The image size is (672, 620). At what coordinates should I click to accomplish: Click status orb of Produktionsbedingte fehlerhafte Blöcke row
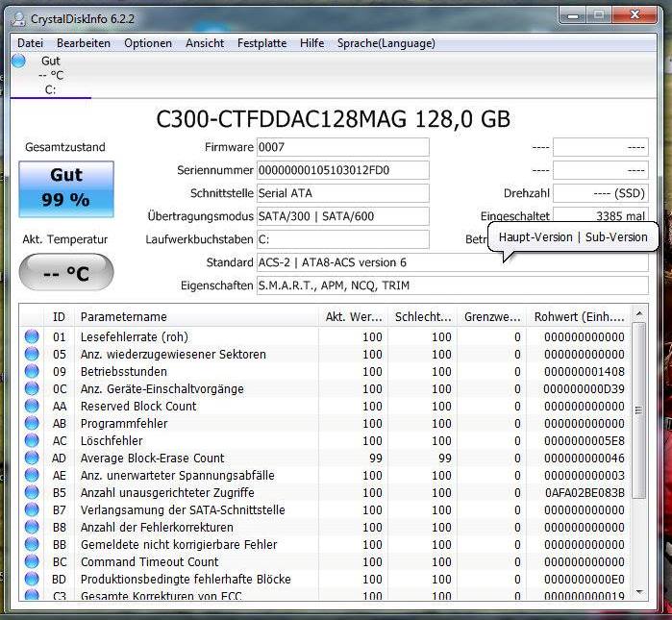32,579
